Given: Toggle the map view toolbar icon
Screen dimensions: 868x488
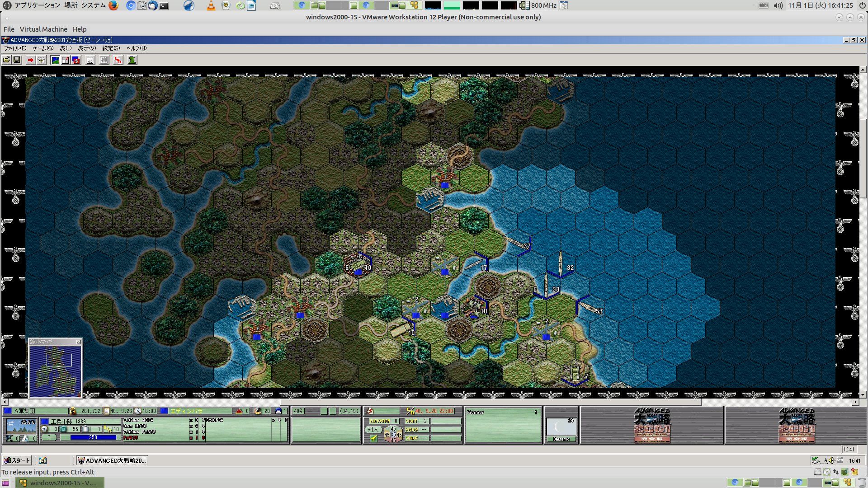Looking at the screenshot, I should pyautogui.click(x=55, y=60).
